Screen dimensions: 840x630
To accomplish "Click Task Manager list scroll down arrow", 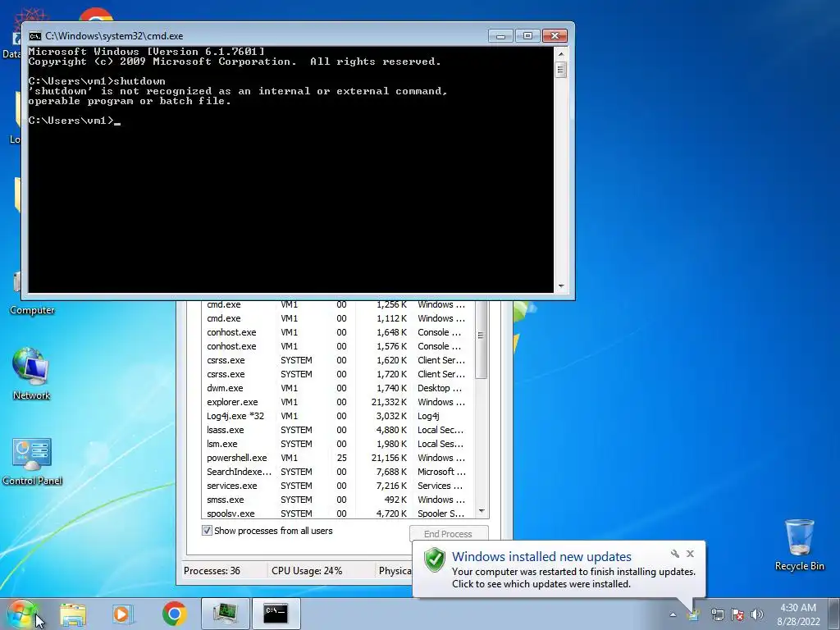I will (481, 512).
